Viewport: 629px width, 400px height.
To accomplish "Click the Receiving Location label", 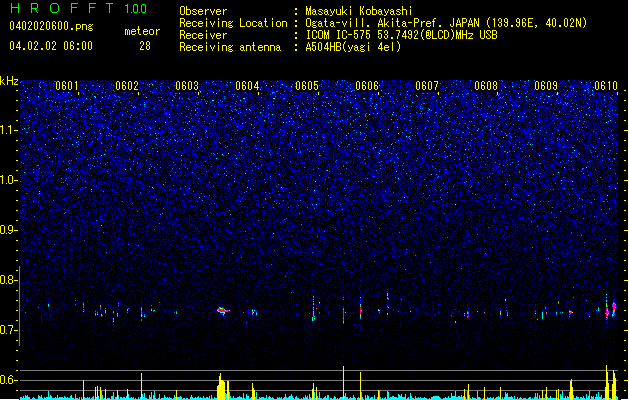I will 233,23.
